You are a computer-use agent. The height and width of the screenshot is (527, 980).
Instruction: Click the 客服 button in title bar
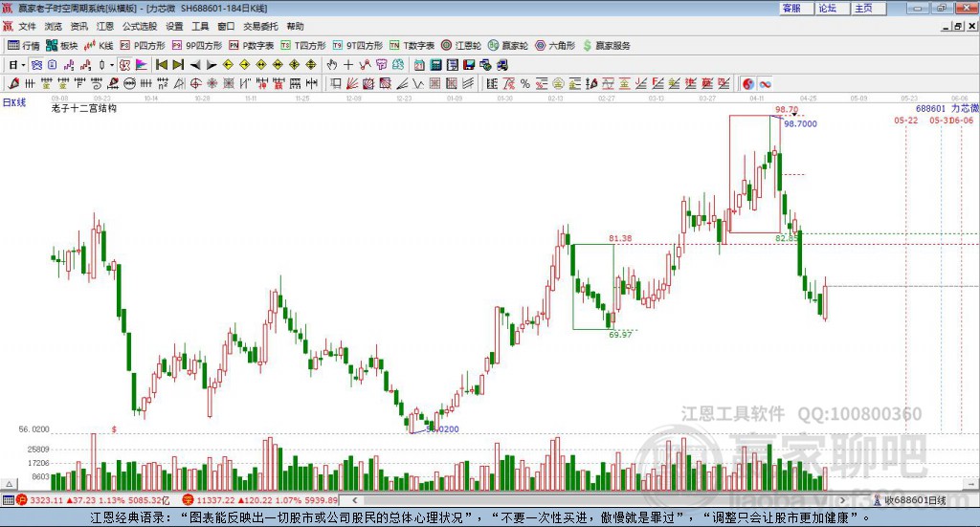pos(797,8)
